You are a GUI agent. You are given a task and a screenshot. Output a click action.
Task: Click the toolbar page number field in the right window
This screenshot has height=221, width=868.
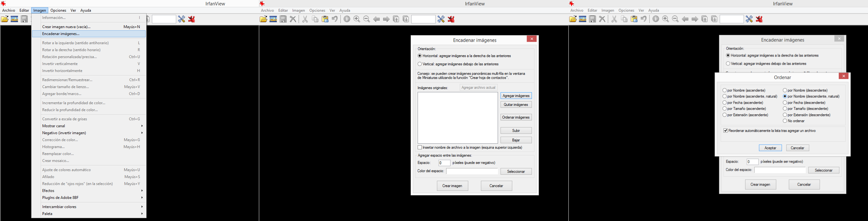pyautogui.click(x=732, y=19)
